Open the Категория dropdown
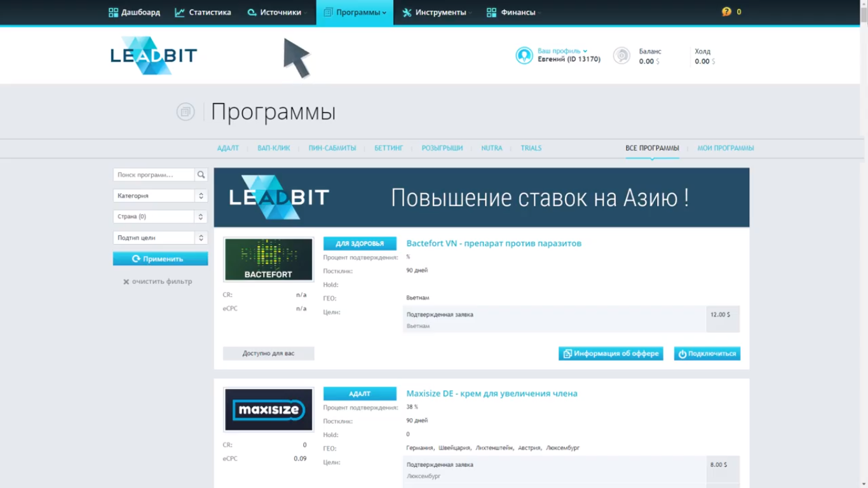The height and width of the screenshot is (488, 868). [202, 195]
